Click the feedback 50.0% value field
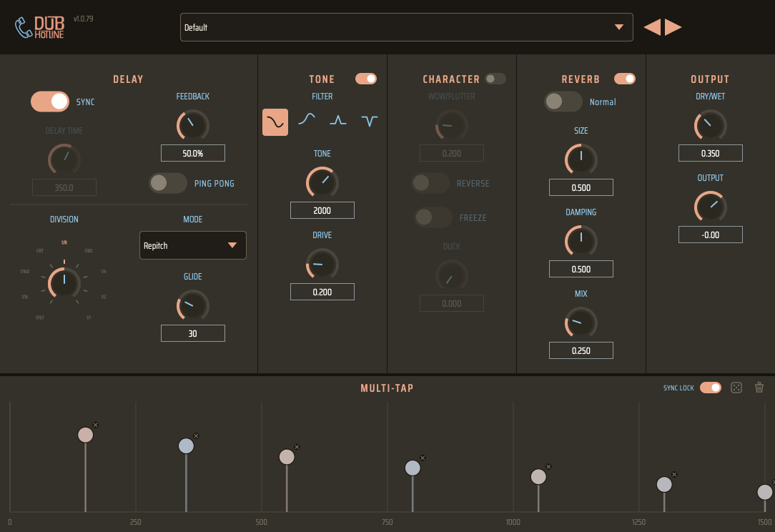Screen dimensions: 775x532 click(193, 153)
